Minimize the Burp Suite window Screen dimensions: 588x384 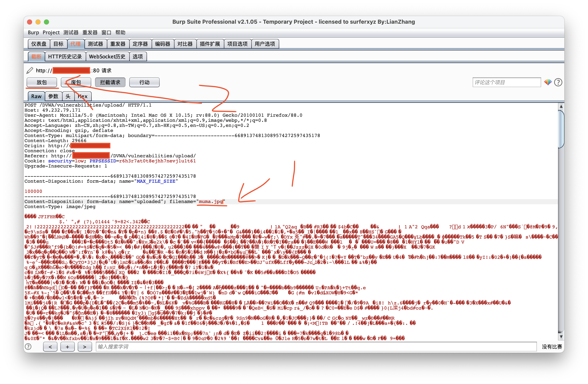[x=38, y=22]
